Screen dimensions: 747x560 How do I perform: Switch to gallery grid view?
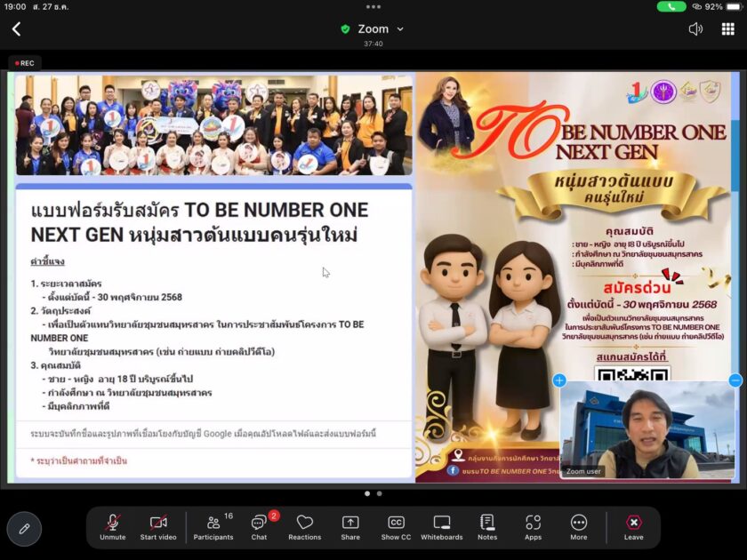pos(727,29)
